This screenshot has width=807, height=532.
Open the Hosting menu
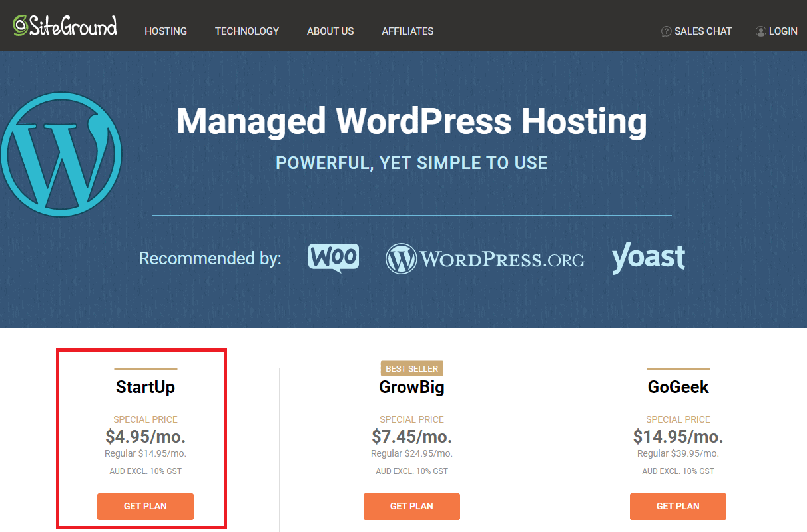pyautogui.click(x=166, y=31)
